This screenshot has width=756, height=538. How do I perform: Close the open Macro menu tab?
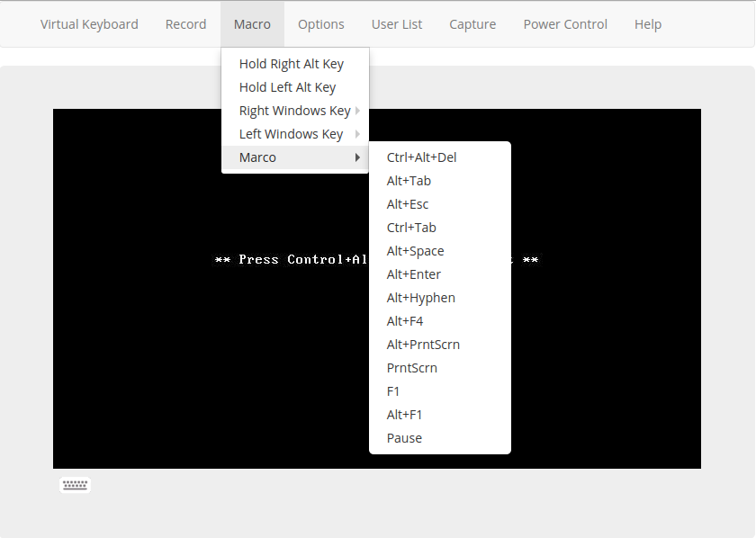tap(252, 24)
